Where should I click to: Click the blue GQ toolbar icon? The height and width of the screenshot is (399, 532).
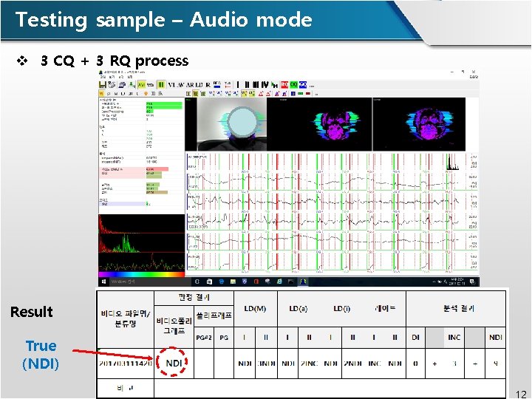(x=303, y=85)
